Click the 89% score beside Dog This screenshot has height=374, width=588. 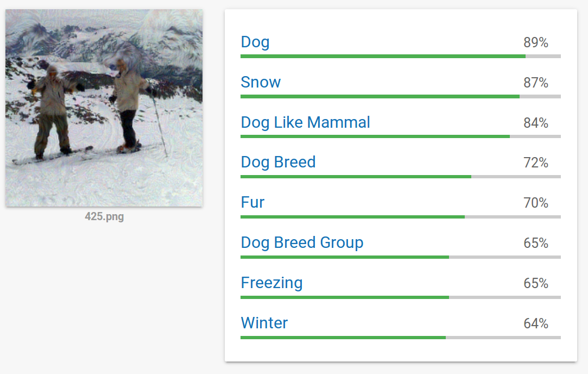pos(536,43)
